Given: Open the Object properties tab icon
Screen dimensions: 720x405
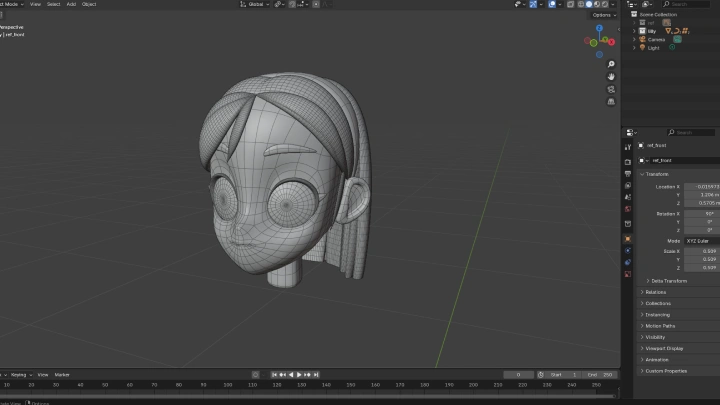Looking at the screenshot, I should click(x=628, y=239).
